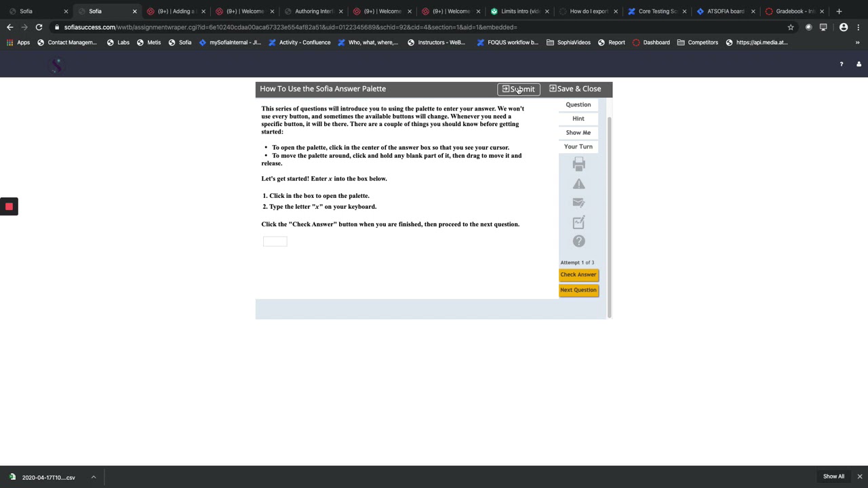Click Show All downloads
Viewport: 868px width, 488px height.
point(833,476)
